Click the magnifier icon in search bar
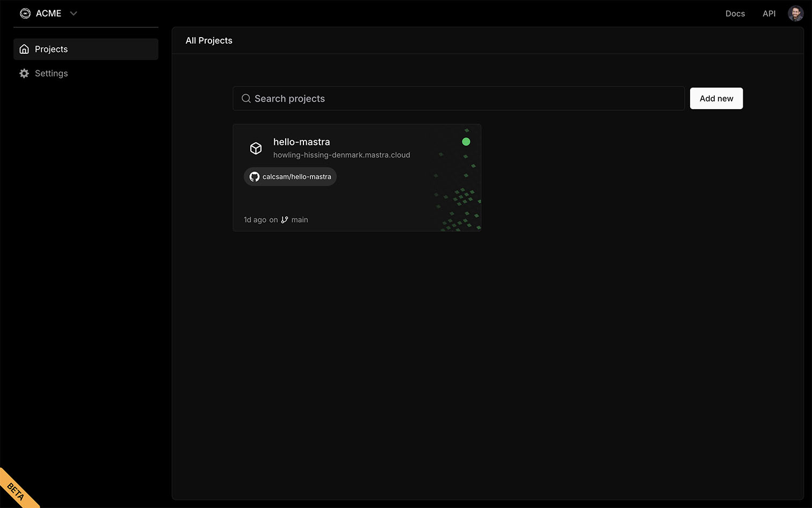Image resolution: width=812 pixels, height=508 pixels. (x=246, y=98)
